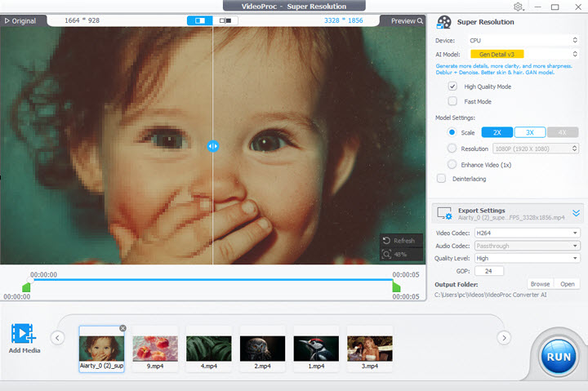Open the Device CPU dropdown
This screenshot has width=588, height=391.
[523, 40]
